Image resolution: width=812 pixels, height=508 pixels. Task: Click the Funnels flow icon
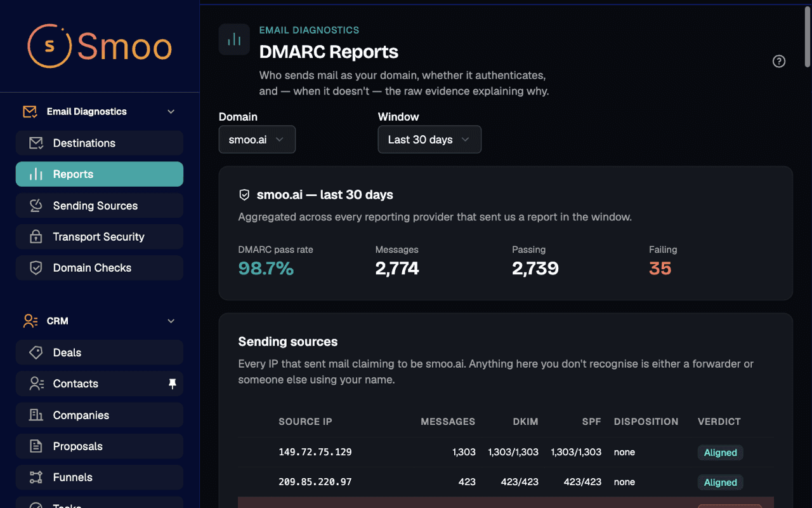(36, 477)
